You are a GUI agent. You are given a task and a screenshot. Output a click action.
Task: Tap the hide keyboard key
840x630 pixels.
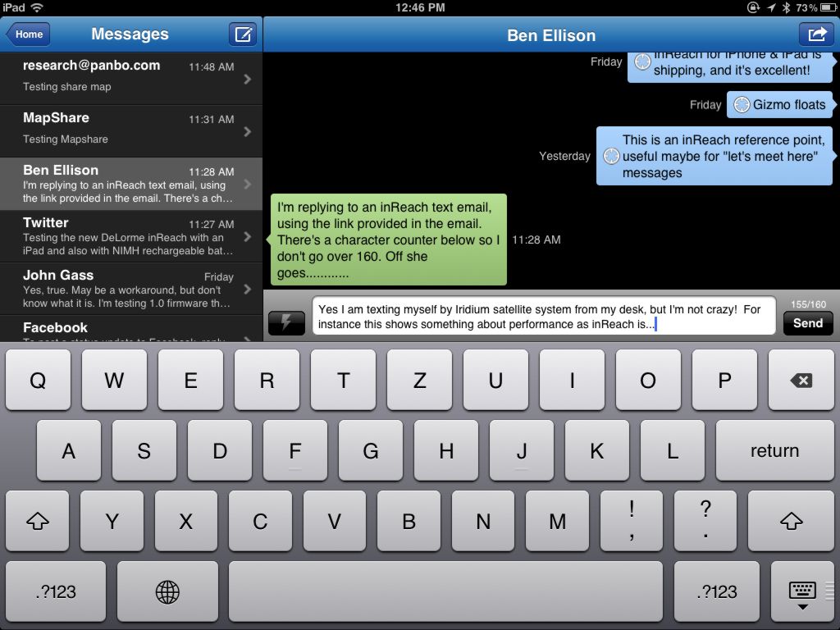coord(802,592)
